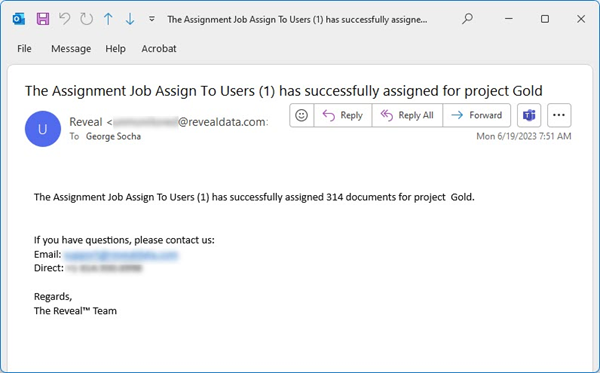The width and height of the screenshot is (600, 373).
Task: Minimize the message window
Action: pos(509,19)
